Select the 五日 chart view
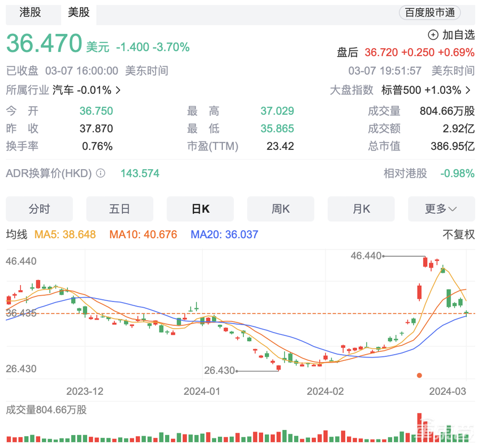Screen dimensions: 481x448 tap(119, 209)
